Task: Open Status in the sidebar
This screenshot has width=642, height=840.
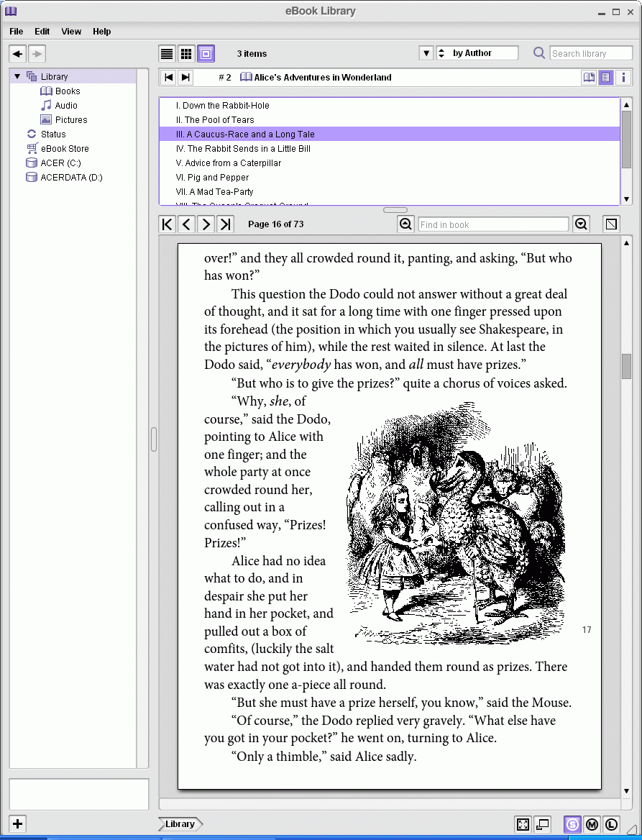Action: coord(53,134)
